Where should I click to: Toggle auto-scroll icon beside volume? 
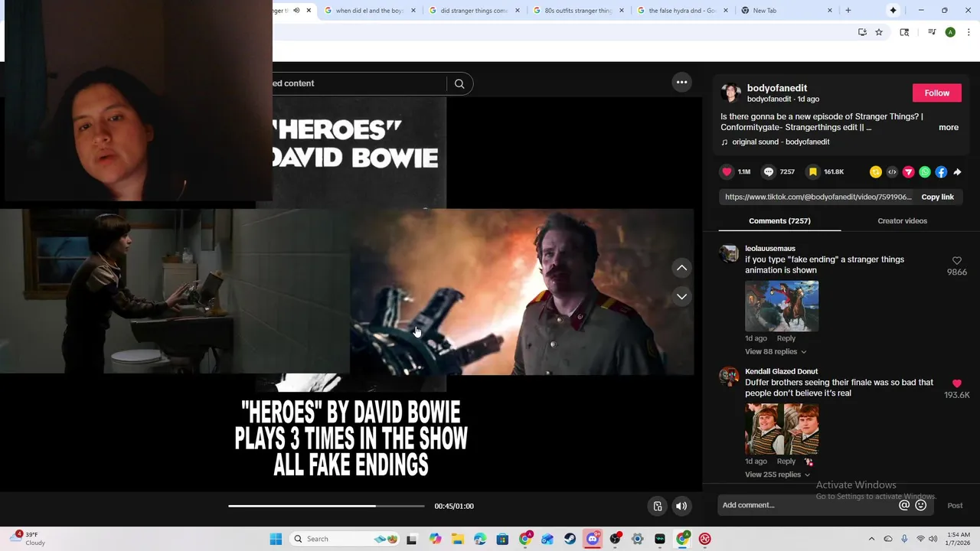point(657,506)
